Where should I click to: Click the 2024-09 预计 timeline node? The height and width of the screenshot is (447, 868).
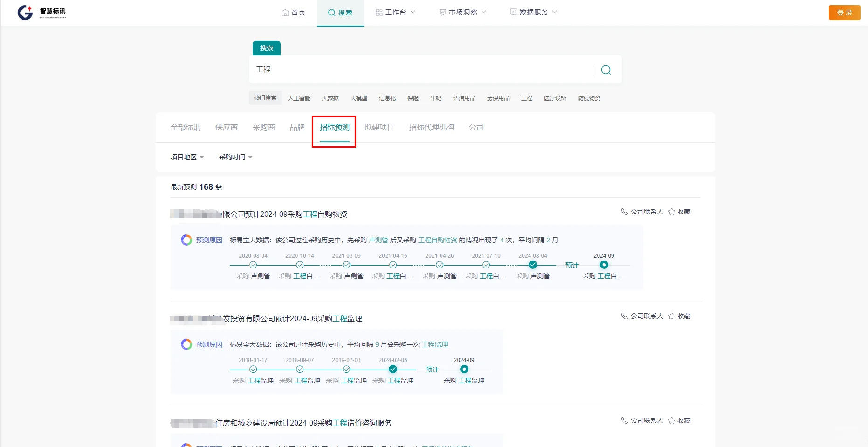point(604,264)
